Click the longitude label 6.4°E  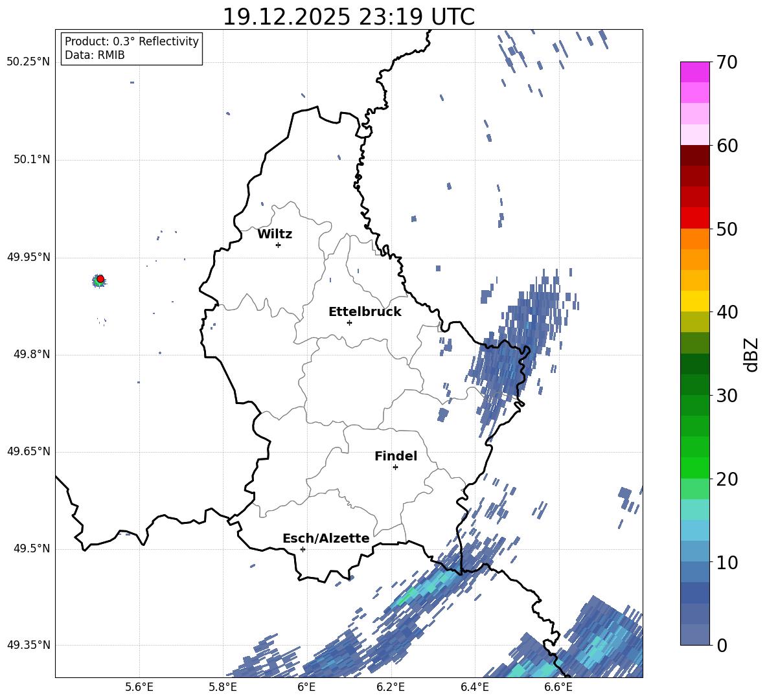pyautogui.click(x=474, y=687)
